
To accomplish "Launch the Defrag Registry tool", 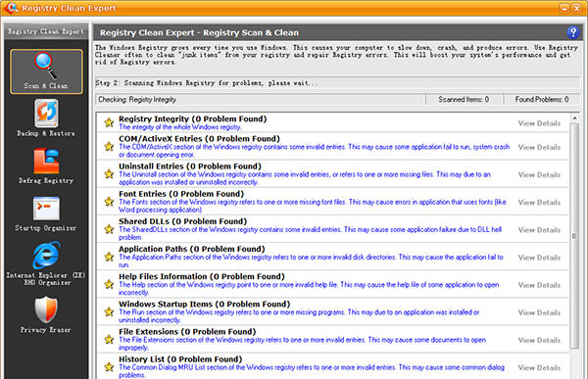I will tap(46, 166).
